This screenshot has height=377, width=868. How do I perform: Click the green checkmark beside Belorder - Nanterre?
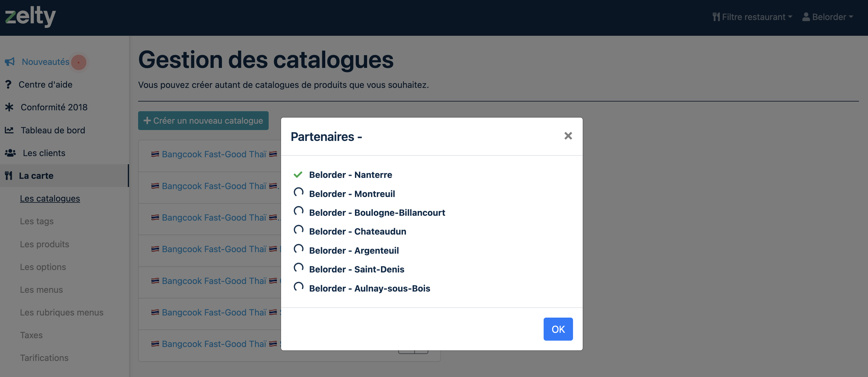tap(298, 174)
